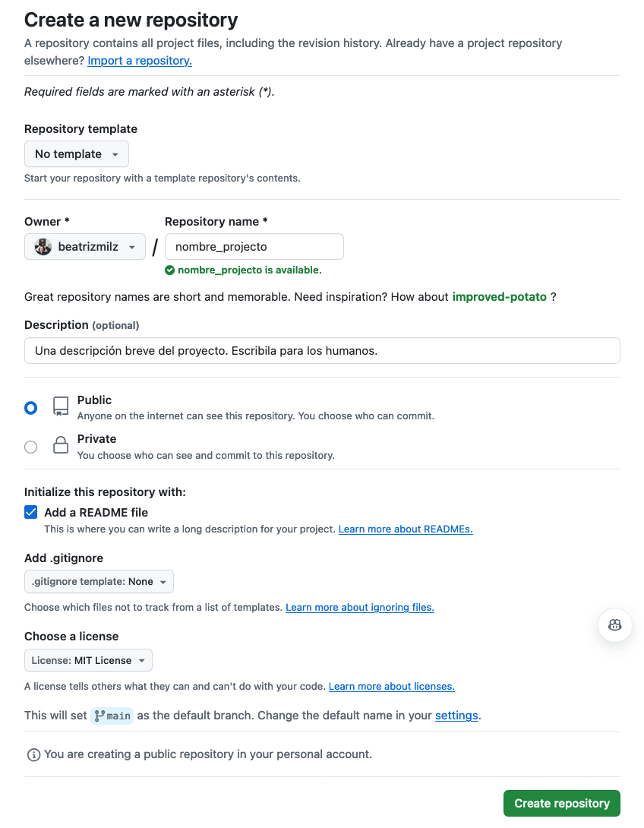Uncheck the Add a README file checkbox
Image resolution: width=644 pixels, height=828 pixels.
point(31,512)
